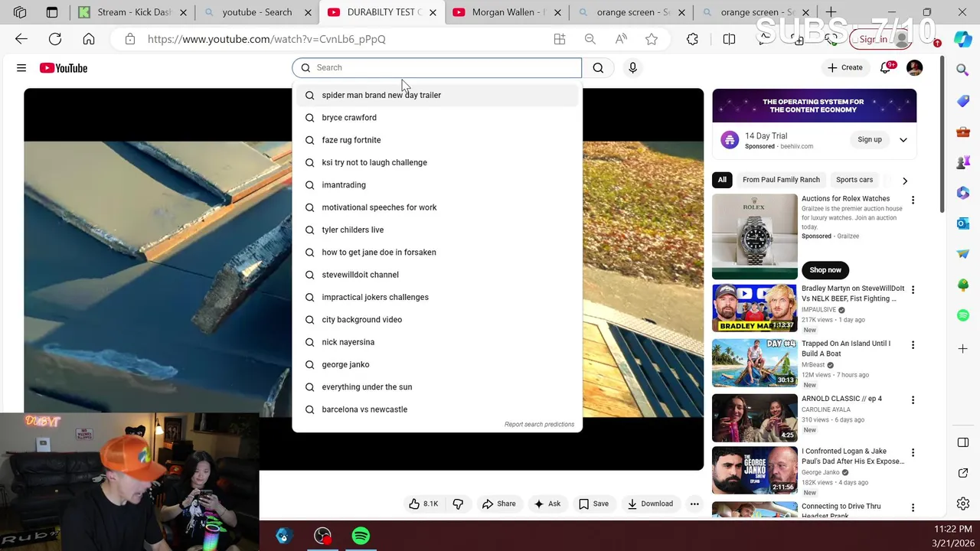This screenshot has height=551, width=980.
Task: Open Outlook in the Edge sidebar
Action: (963, 223)
